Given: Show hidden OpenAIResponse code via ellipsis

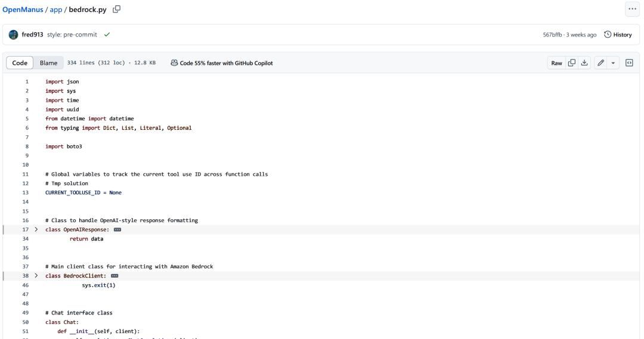Looking at the screenshot, I should point(117,230).
